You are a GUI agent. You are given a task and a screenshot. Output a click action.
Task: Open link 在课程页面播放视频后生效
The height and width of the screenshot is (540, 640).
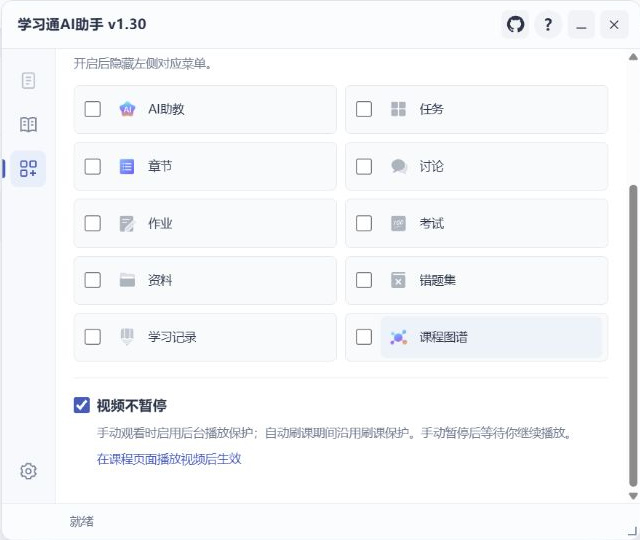(169, 459)
